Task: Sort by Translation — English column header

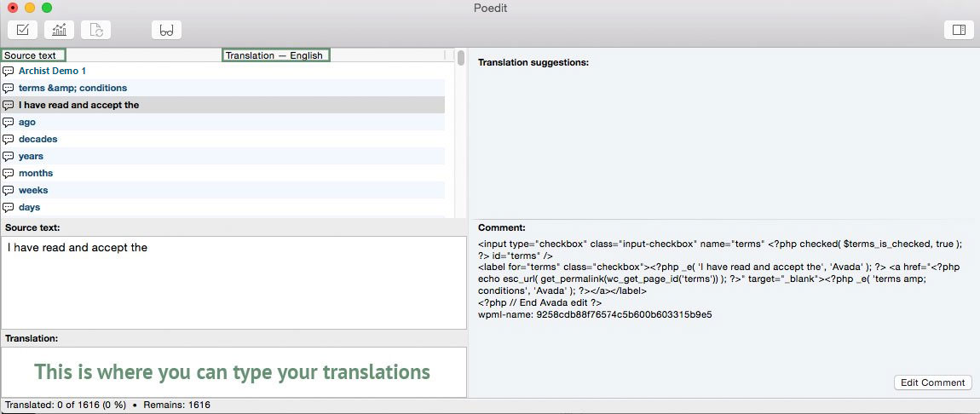Action: click(x=274, y=55)
